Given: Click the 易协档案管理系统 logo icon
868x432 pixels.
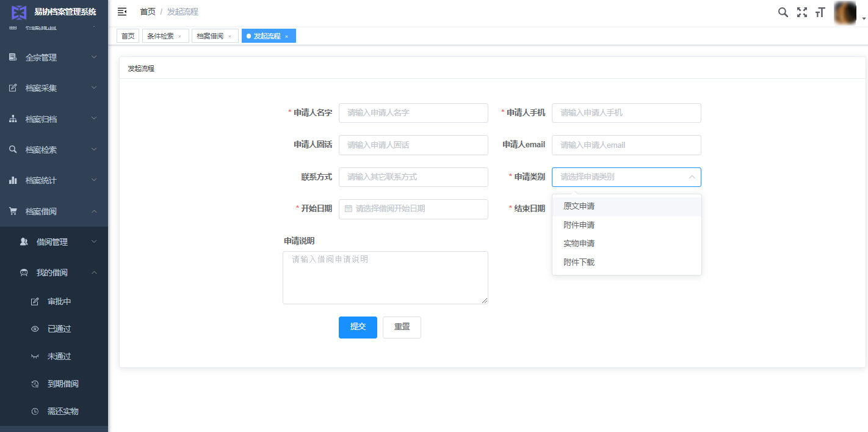Looking at the screenshot, I should [x=20, y=12].
